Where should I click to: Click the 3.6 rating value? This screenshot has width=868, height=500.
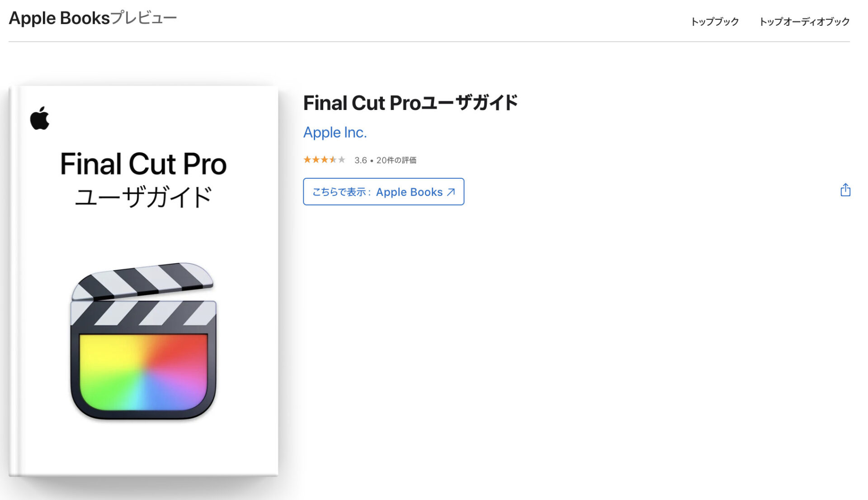click(360, 160)
